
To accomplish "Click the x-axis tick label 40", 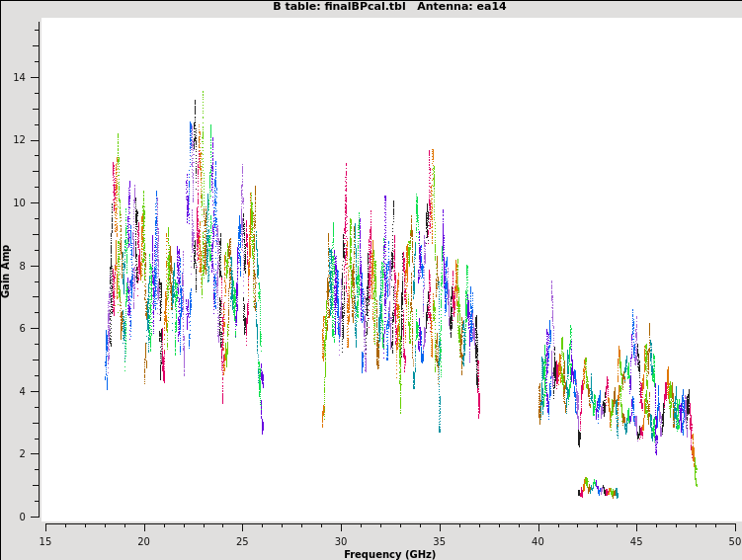I will (538, 541).
